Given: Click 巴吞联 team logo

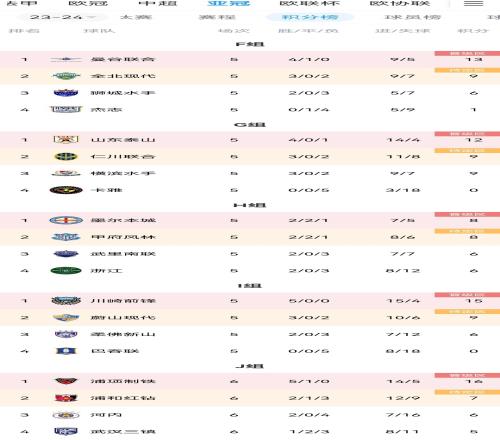Looking at the screenshot, I should point(66,351).
